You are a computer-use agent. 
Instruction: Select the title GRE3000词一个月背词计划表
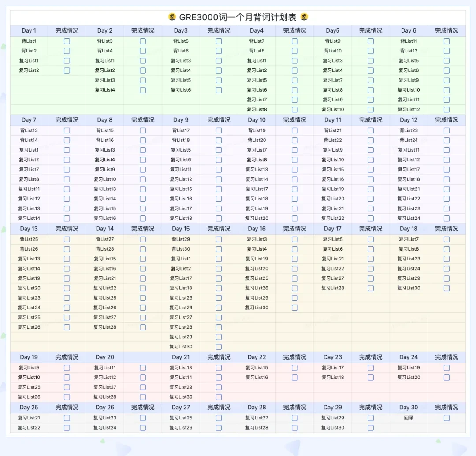238,17
